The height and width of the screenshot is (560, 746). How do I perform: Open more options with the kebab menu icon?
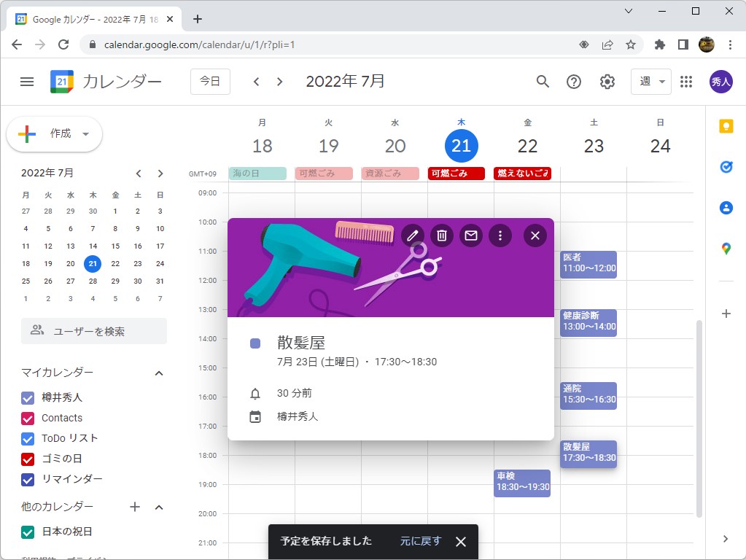coord(500,236)
